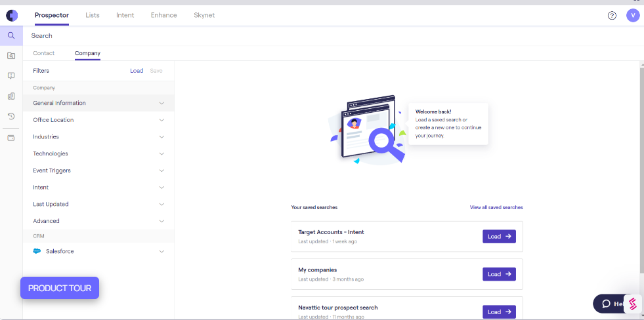Open the wallet credits sidebar icon
The width and height of the screenshot is (644, 320).
(x=11, y=138)
